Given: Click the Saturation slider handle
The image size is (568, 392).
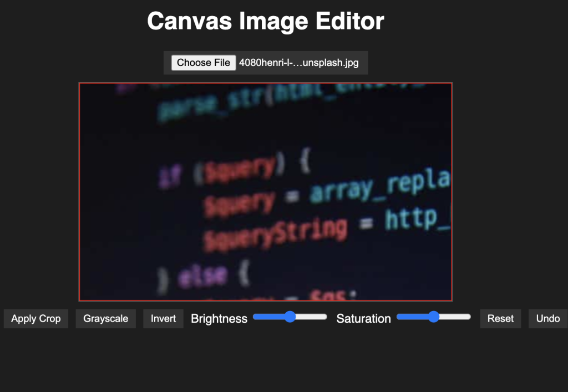Looking at the screenshot, I should 433,317.
